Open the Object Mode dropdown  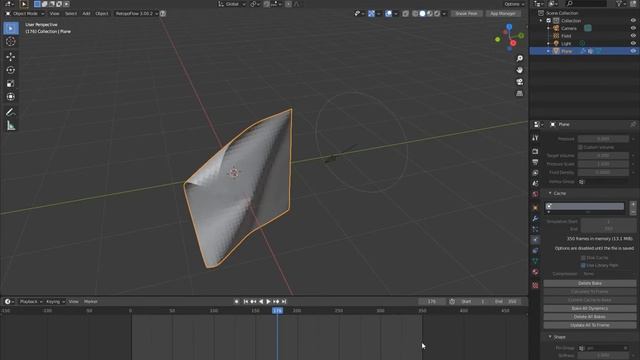click(x=24, y=13)
